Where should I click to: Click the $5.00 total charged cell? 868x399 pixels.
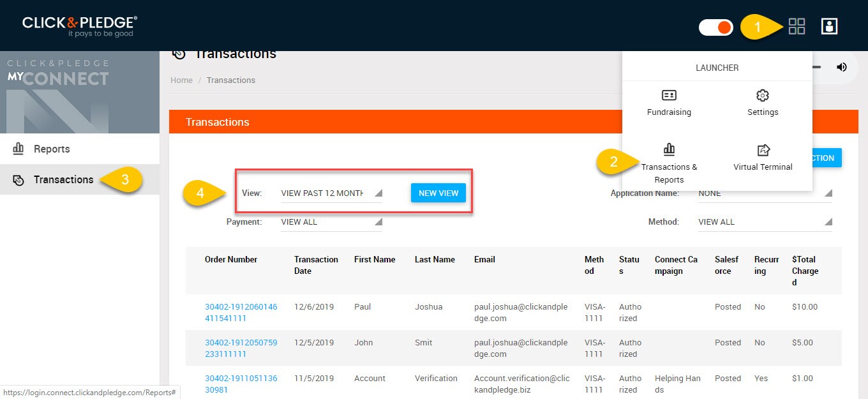coord(803,342)
